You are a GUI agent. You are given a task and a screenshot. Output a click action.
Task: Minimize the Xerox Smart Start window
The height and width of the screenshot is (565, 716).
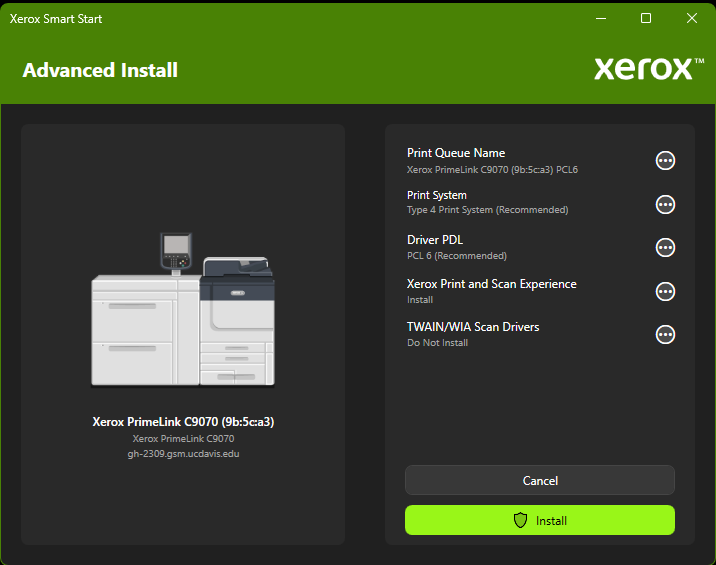[x=601, y=18]
